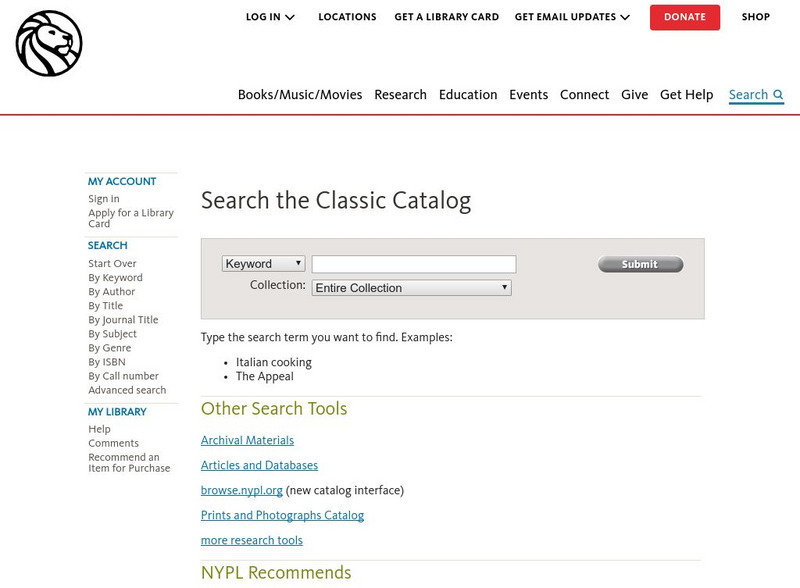This screenshot has width=800, height=588.
Task: Go to Shop in the top bar
Action: 756,17
